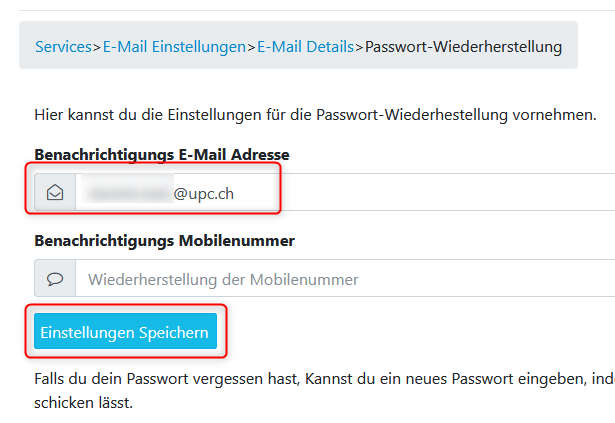The height and width of the screenshot is (423, 615).
Task: Click the blurred part of the email address
Action: point(128,192)
